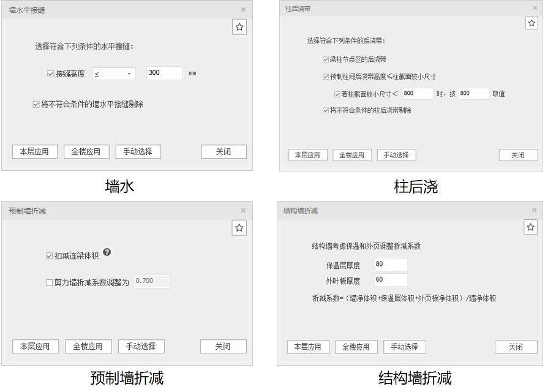545x392 pixels.
Task: Click 本层应用 in 柱后浇带 dialog
Action: (x=308, y=156)
